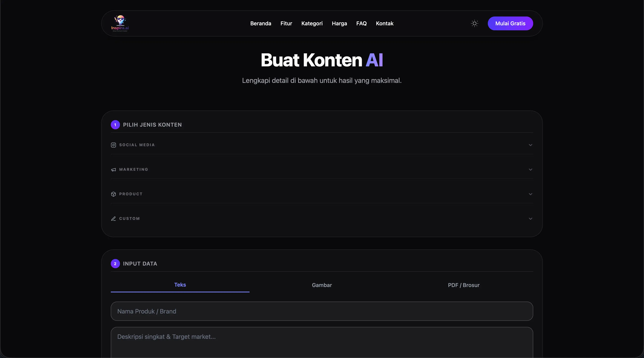This screenshot has width=644, height=358.
Task: Click the step 1 number badge
Action: point(115,125)
